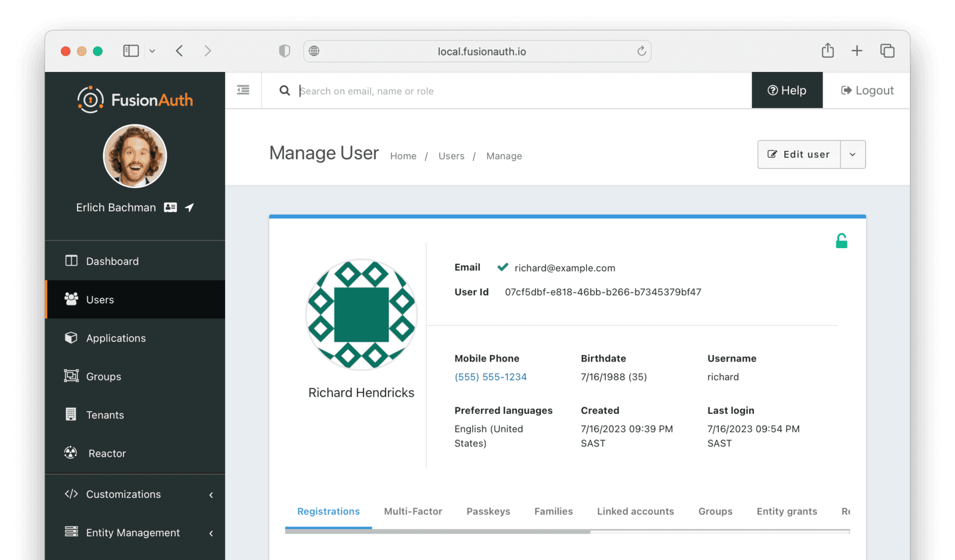The width and height of the screenshot is (955, 560).
Task: Click the paper plane icon beside Erlich Bachman
Action: [x=189, y=208]
